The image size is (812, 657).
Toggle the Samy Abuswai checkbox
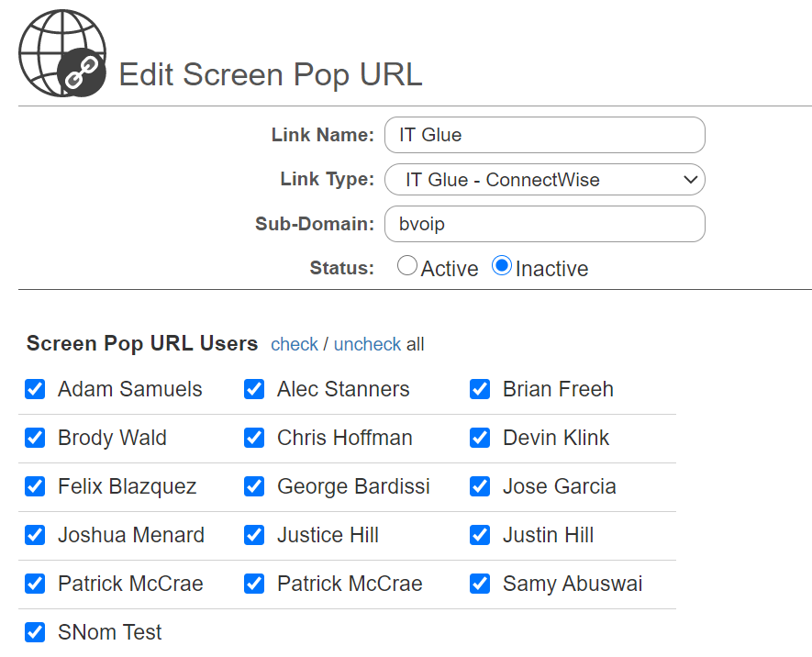pyautogui.click(x=480, y=584)
